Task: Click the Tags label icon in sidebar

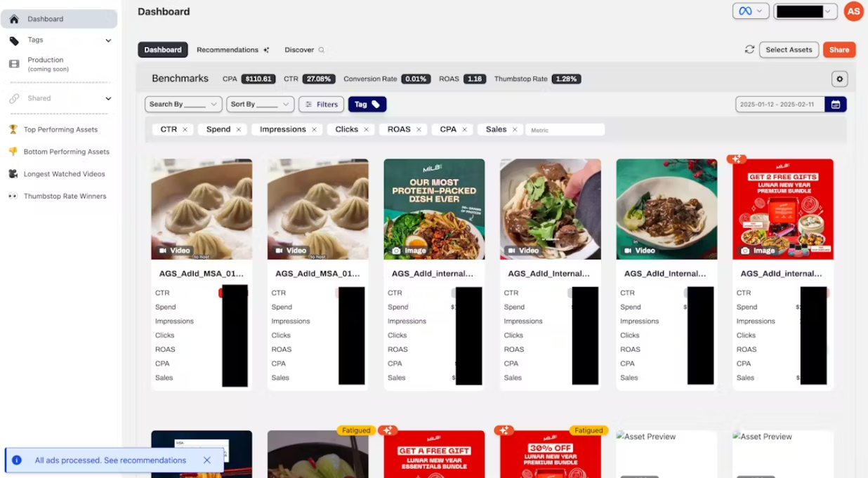Action: point(14,41)
